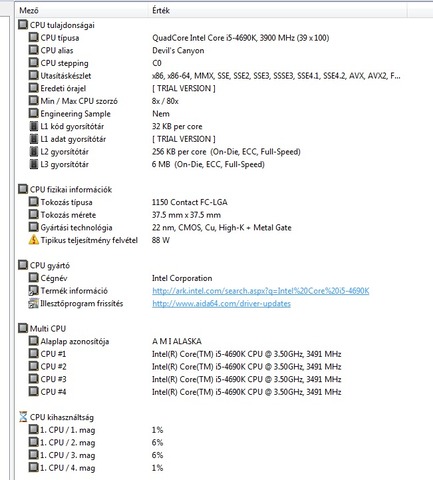Click the icon beside CPU alias
The image size is (433, 480).
[x=33, y=50]
